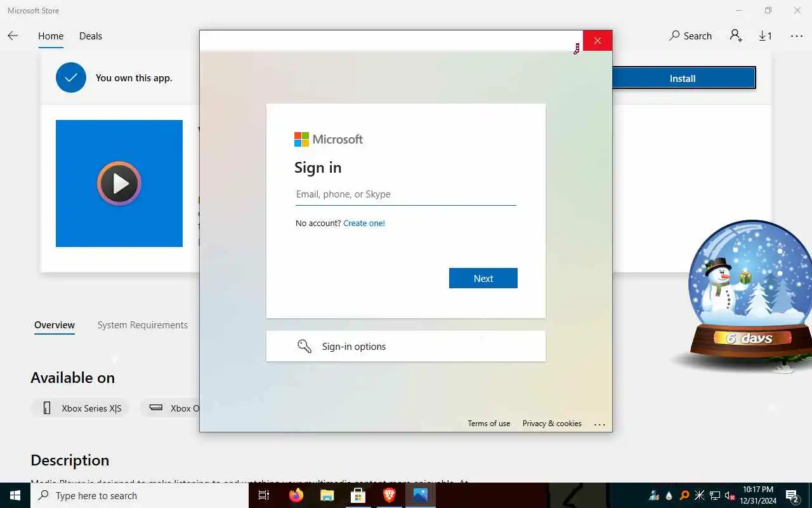Select the Xbox Series X|S platform chip
Image resolution: width=812 pixels, height=508 pixels.
(80, 408)
